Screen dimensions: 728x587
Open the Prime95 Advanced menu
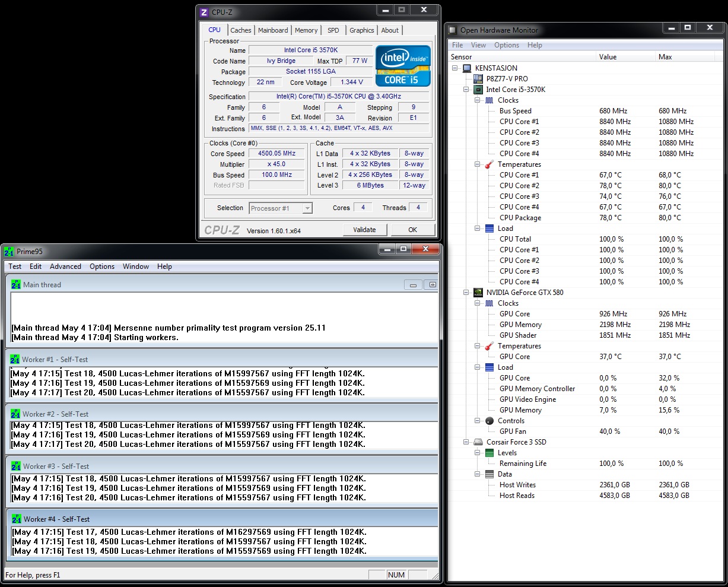point(65,266)
